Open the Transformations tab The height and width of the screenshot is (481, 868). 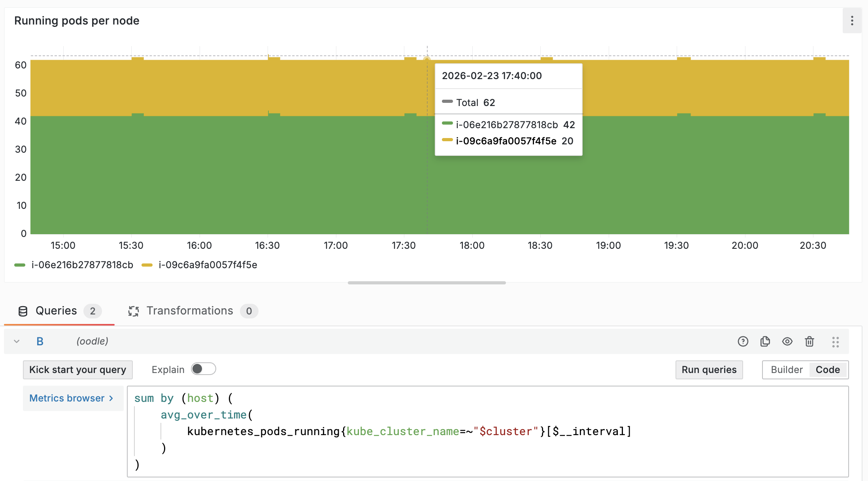pyautogui.click(x=190, y=311)
